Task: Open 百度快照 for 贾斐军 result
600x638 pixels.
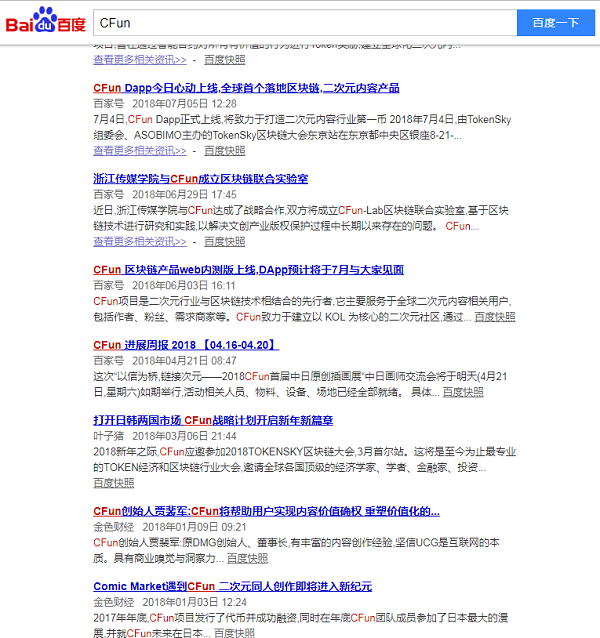Action: click(x=247, y=558)
